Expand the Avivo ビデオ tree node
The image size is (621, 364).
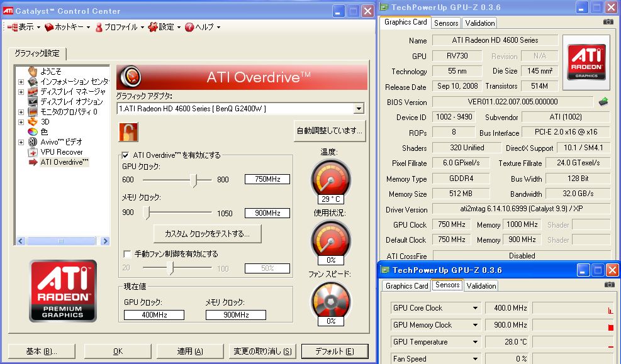[21, 142]
